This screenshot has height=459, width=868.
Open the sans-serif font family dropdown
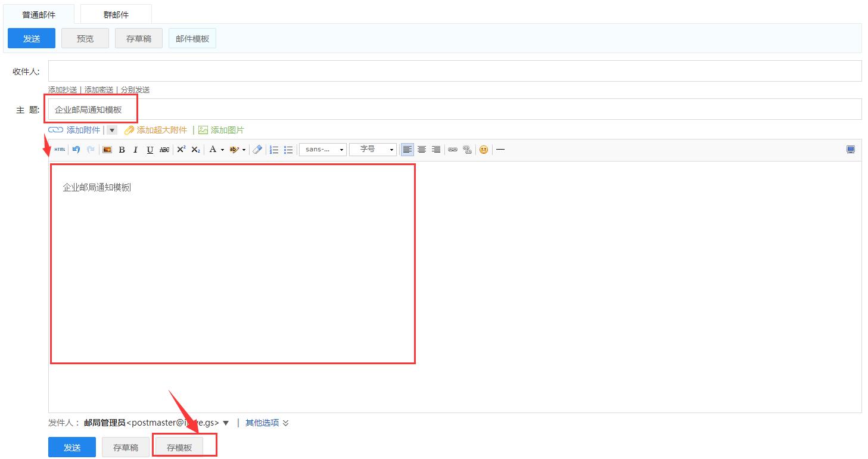pos(323,150)
